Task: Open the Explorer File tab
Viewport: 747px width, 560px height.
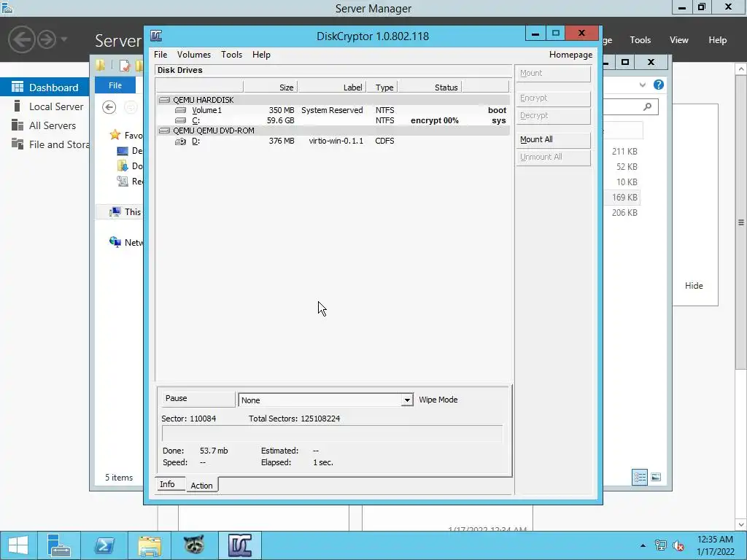Action: pyautogui.click(x=115, y=85)
